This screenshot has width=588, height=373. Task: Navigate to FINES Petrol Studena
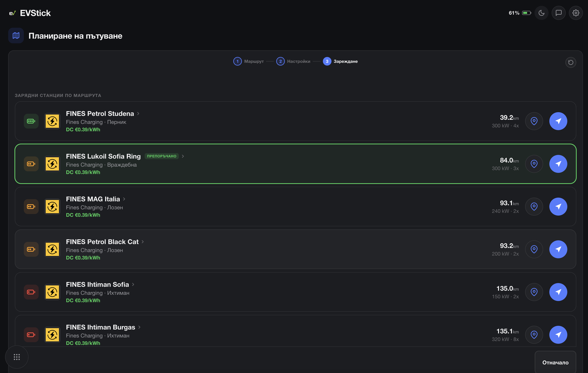pos(558,121)
